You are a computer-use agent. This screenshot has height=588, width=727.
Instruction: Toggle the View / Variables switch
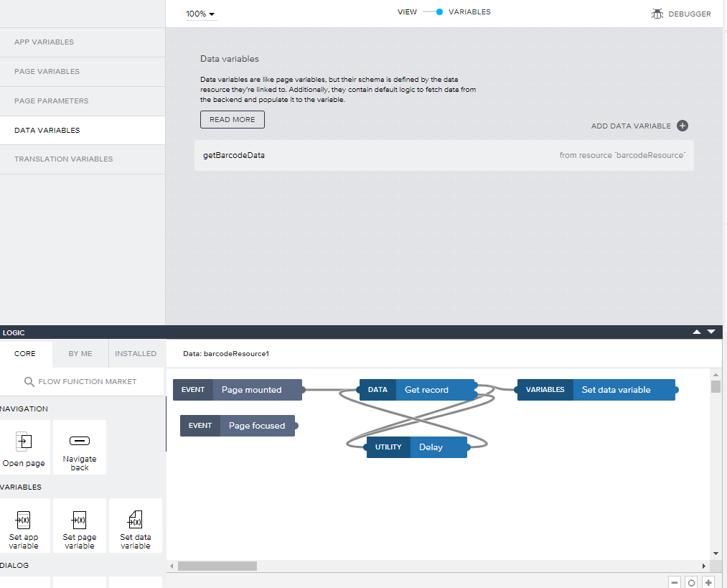(433, 12)
